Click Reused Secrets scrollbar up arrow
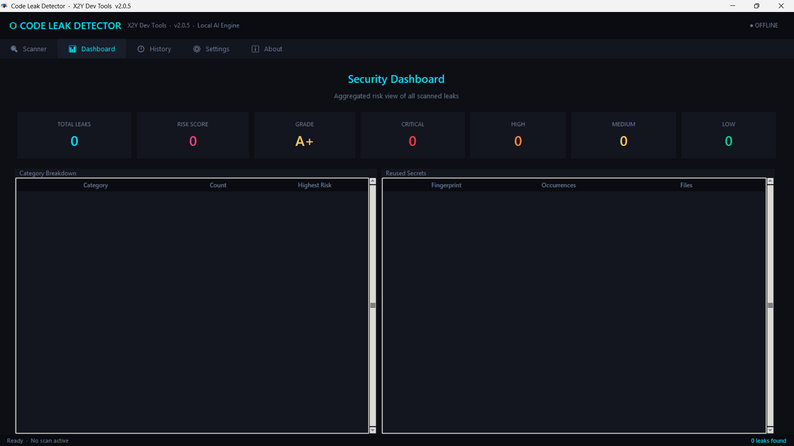794x446 pixels. coord(770,181)
